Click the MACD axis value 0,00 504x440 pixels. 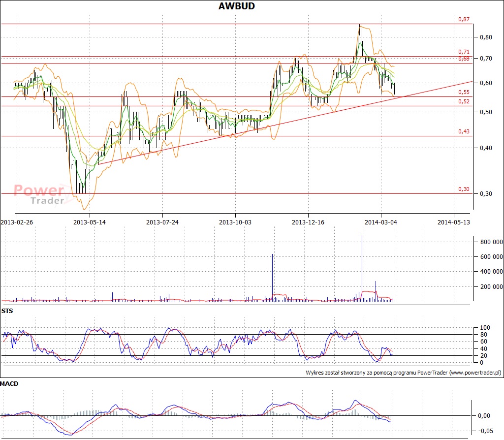tap(484, 416)
